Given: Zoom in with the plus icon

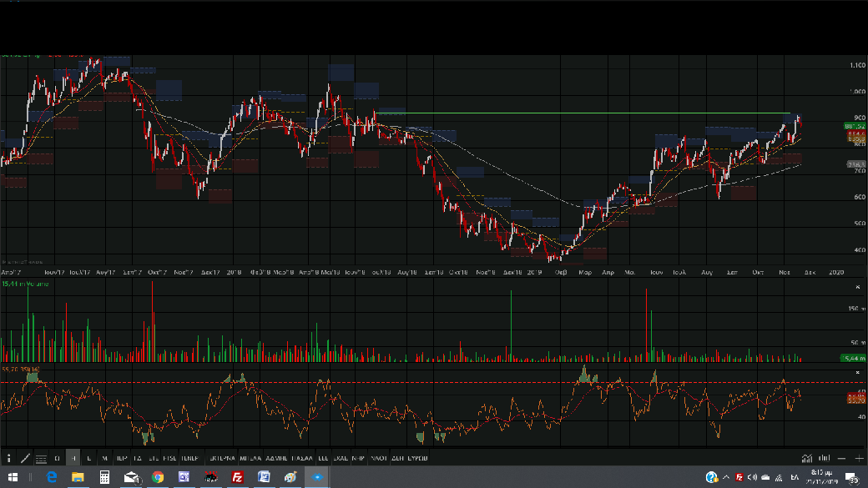Looking at the screenshot, I should tap(859, 458).
